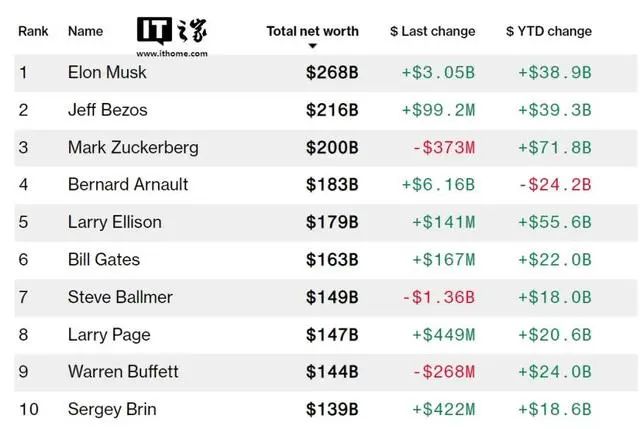This screenshot has height=429, width=640.
Task: Sort by Total net worth column header
Action: tap(313, 31)
